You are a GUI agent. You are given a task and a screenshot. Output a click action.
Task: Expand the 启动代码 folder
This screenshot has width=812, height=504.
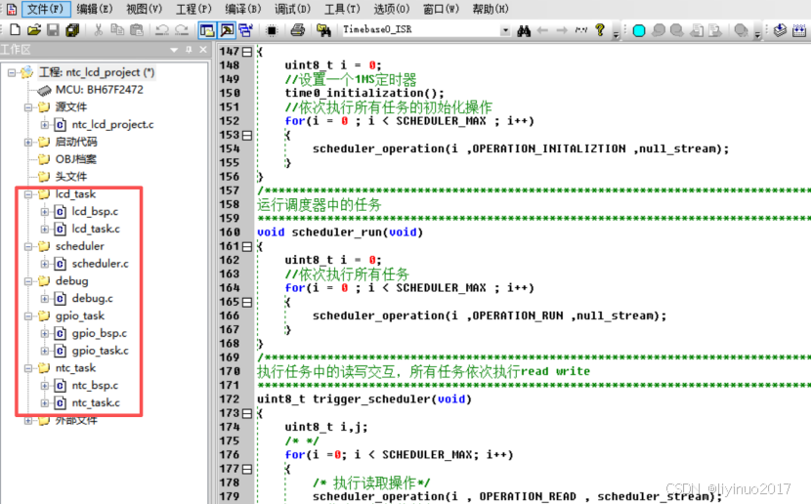pyautogui.click(x=28, y=142)
